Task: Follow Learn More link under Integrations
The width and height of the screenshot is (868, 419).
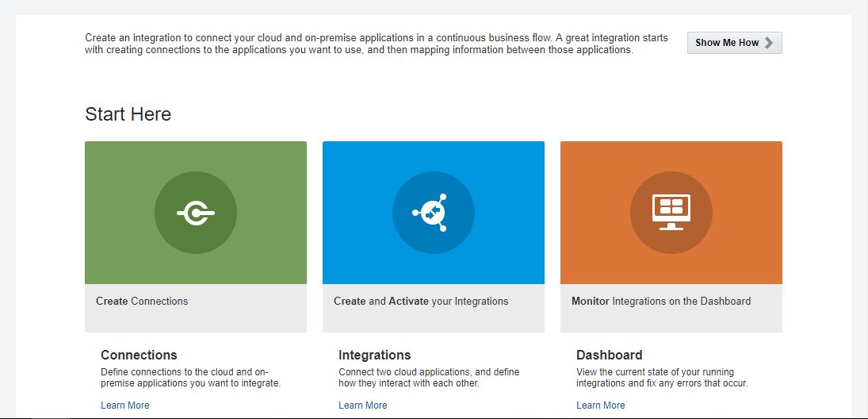Action: [362, 406]
